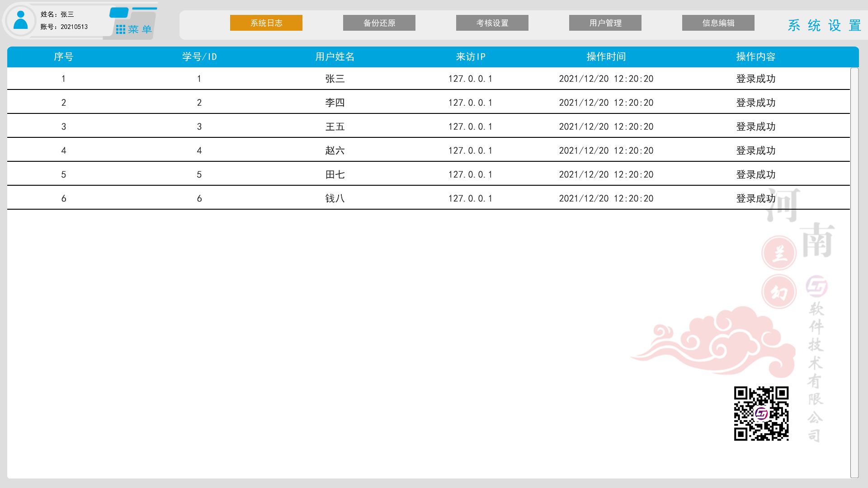
Task: Click the 系统设置 page title
Action: (x=824, y=25)
